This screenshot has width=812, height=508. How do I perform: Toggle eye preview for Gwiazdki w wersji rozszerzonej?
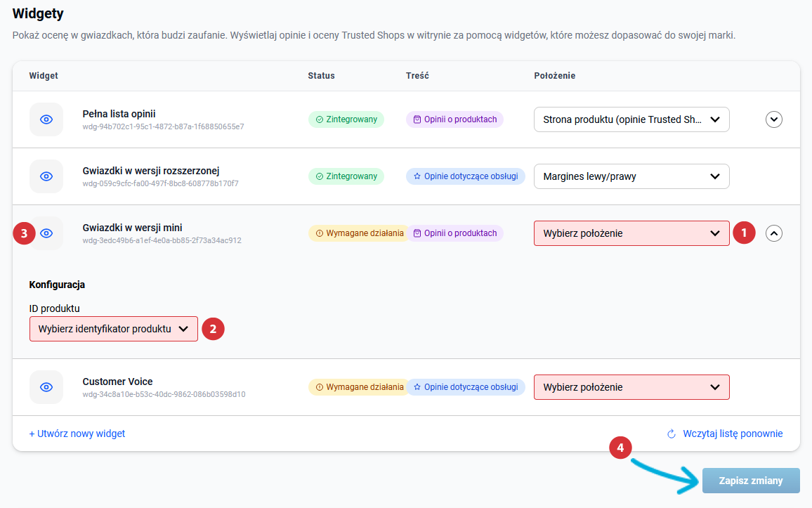(x=46, y=176)
